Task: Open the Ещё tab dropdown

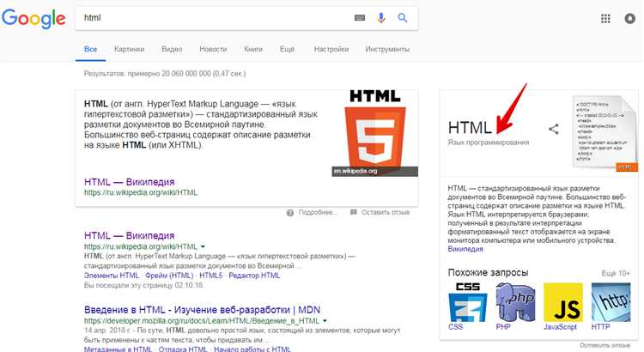Action: [287, 49]
